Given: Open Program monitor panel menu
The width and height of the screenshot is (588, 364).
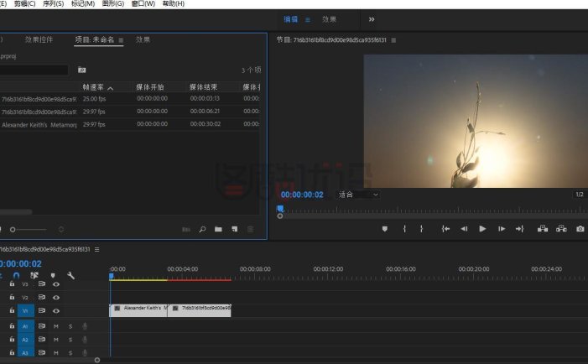Looking at the screenshot, I should (393, 40).
